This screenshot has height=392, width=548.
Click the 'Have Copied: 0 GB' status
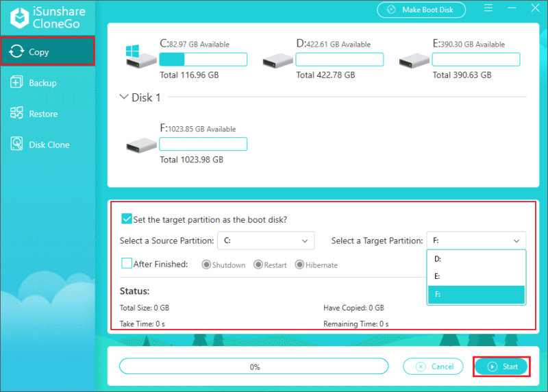(x=353, y=308)
